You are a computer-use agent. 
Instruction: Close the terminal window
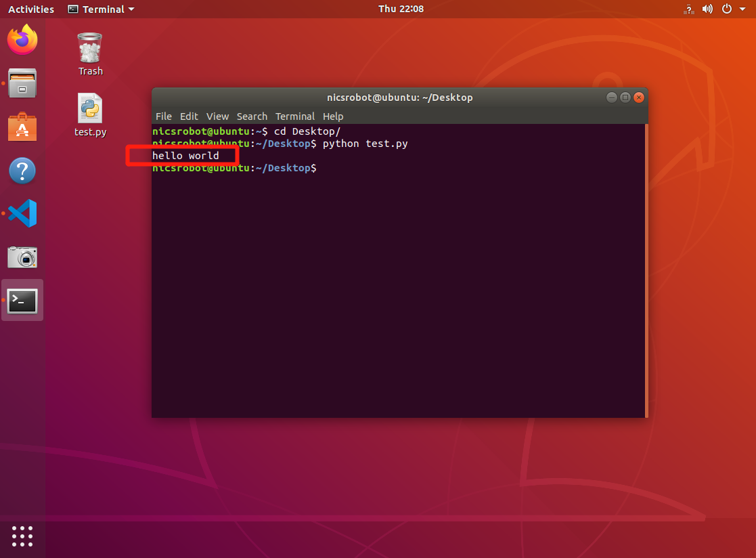(639, 98)
